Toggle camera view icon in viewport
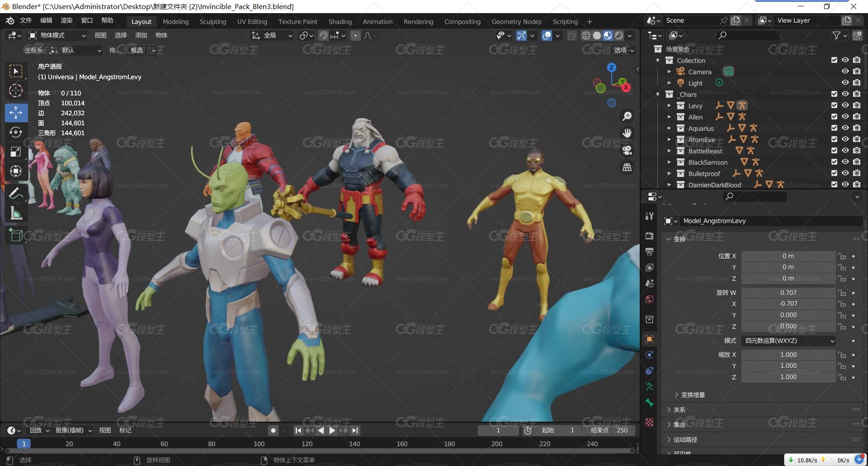Screen dimensions: 868x466 click(627, 150)
